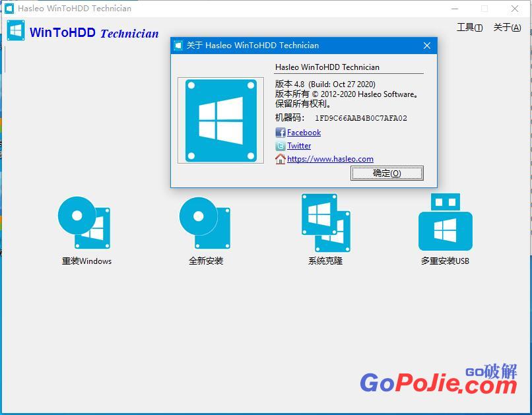
Task: Click the large disk logo in About dialog
Action: tap(221, 120)
